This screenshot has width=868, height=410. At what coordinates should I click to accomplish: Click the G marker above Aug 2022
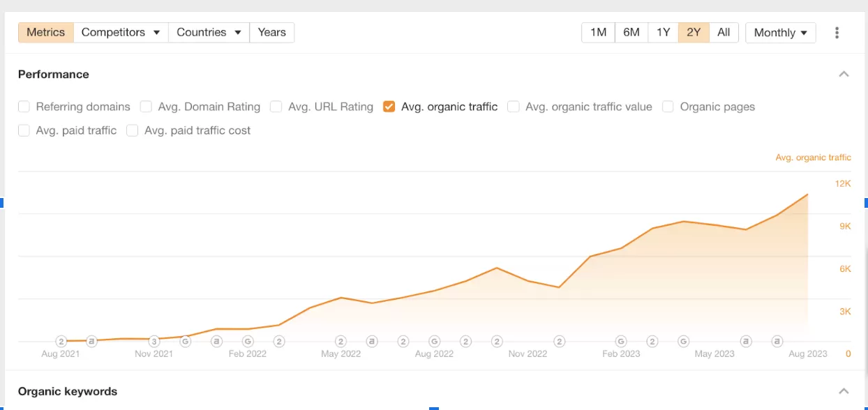(434, 342)
